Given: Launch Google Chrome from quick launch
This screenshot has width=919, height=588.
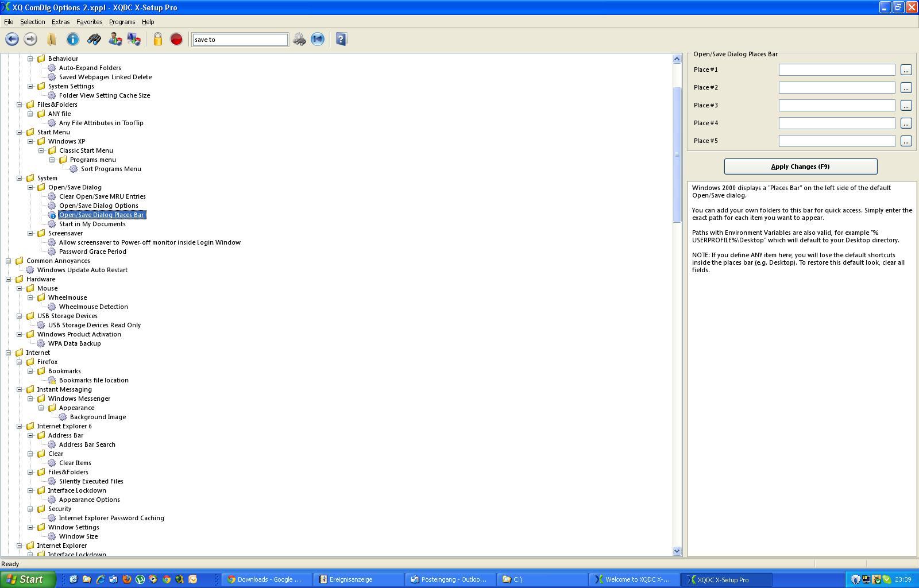Looking at the screenshot, I should tap(167, 579).
